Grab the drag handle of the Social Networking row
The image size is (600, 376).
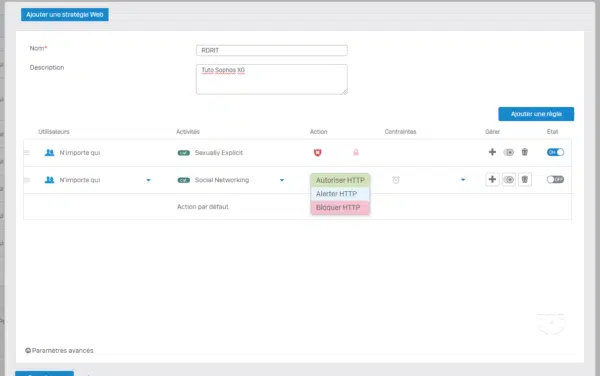tap(27, 180)
